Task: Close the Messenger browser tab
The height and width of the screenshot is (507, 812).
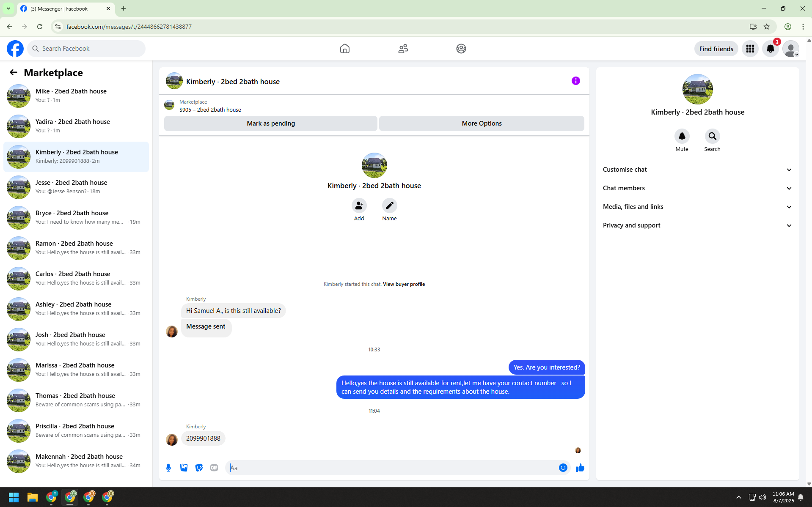Action: (108, 8)
